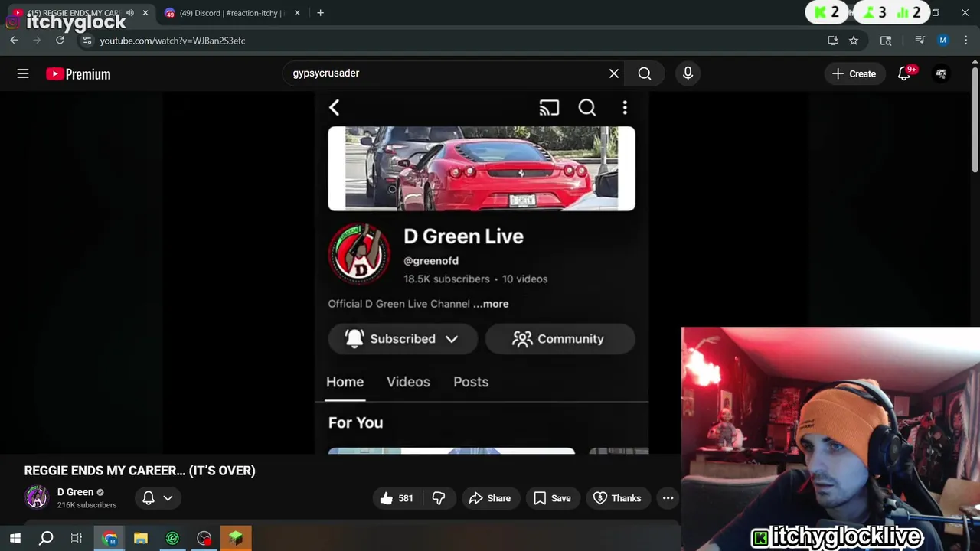Open the Create menu
This screenshot has height=551, width=980.
click(x=854, y=73)
